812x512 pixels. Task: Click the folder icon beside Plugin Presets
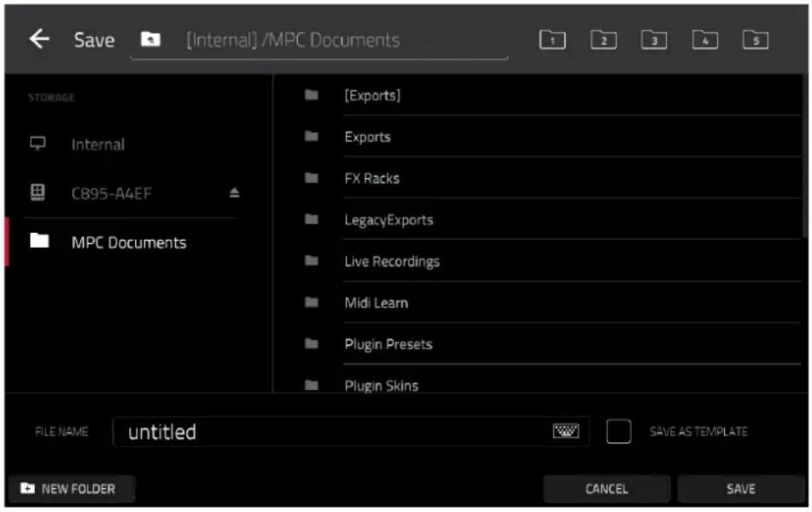coord(312,343)
